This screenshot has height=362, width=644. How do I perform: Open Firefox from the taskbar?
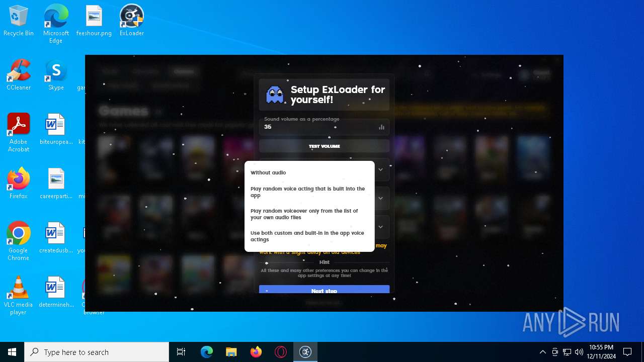[x=256, y=352]
